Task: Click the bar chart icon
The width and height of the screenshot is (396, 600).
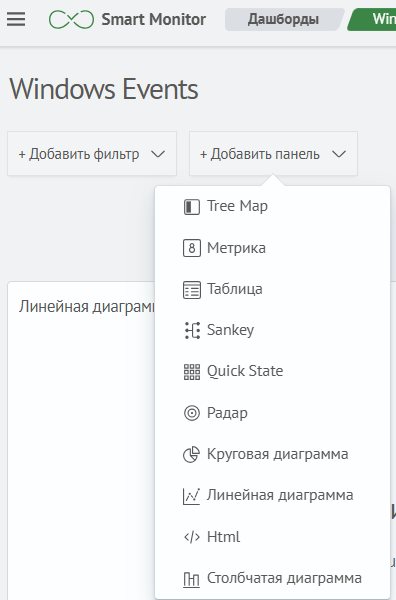Action: pos(191,579)
